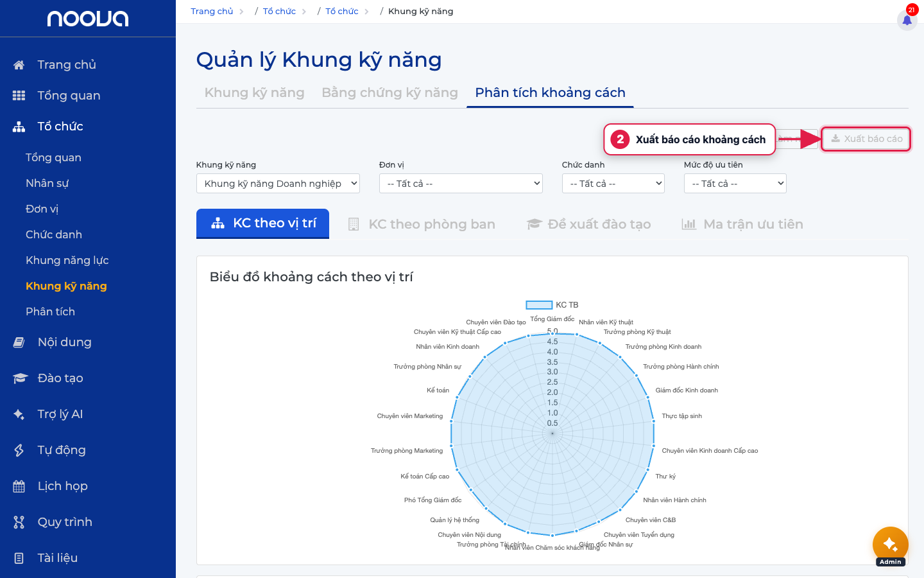The width and height of the screenshot is (924, 578).
Task: Open the Đơn vị dropdown
Action: point(461,184)
